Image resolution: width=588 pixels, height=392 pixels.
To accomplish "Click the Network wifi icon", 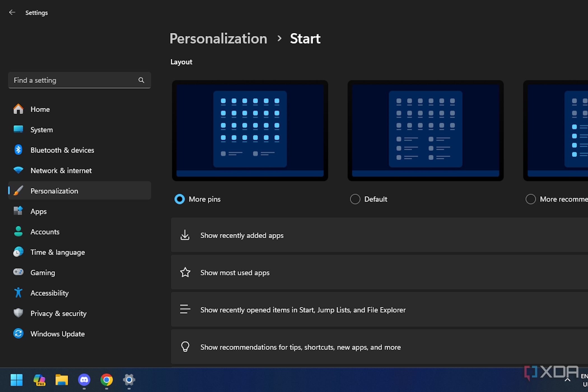I will (x=18, y=170).
